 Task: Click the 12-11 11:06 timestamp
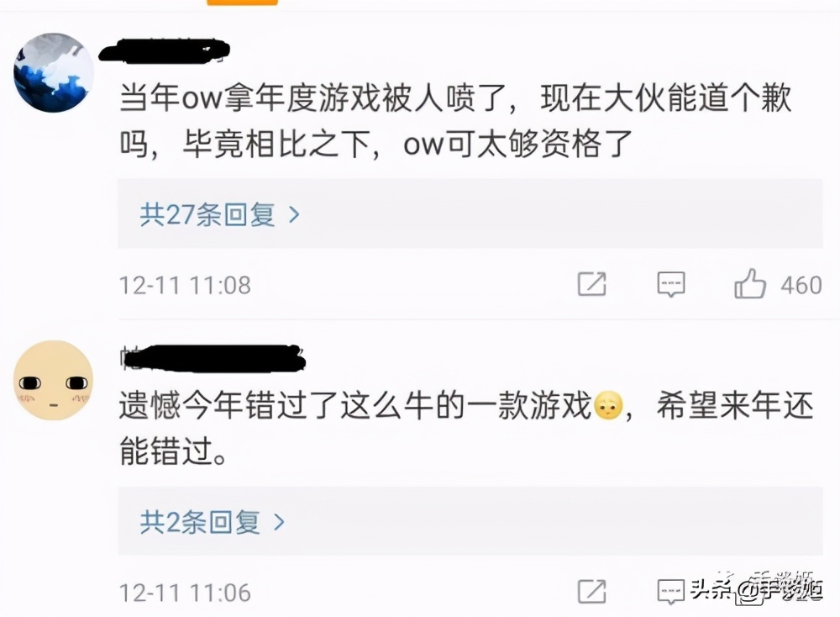185,593
